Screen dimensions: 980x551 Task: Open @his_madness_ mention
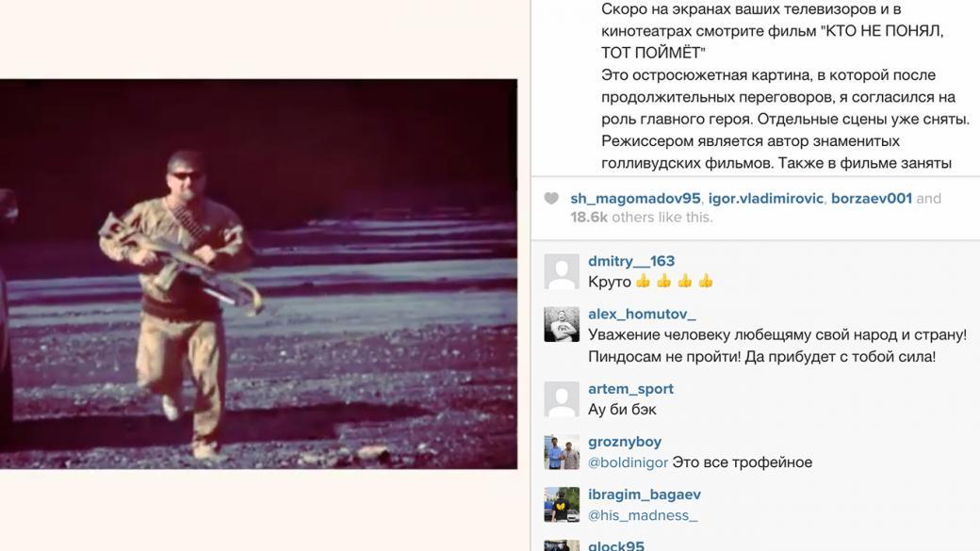[x=643, y=515]
